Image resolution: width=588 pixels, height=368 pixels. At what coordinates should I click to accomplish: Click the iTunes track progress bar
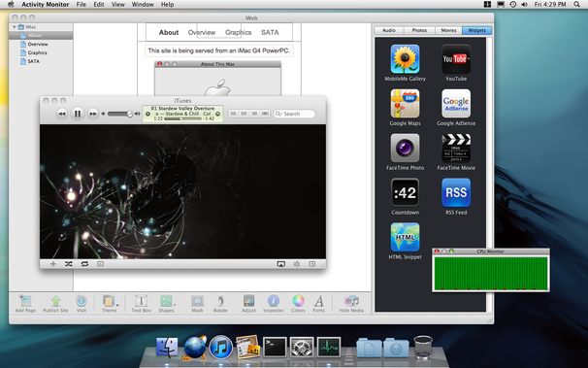(182, 118)
